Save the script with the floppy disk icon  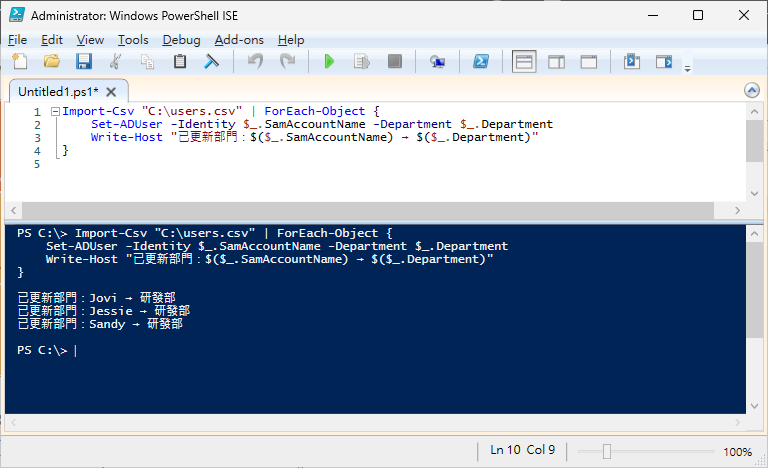point(84,62)
